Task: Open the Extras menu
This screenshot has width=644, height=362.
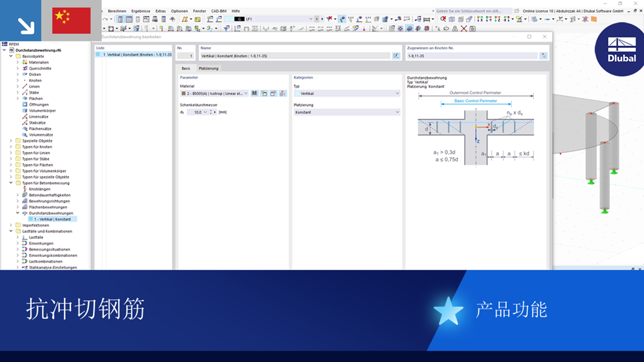Action: click(x=160, y=11)
